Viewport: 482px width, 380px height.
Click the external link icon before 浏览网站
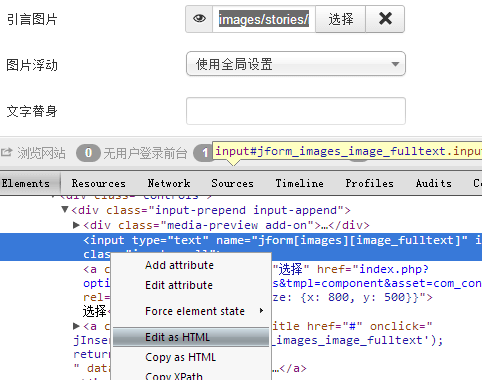(6, 153)
